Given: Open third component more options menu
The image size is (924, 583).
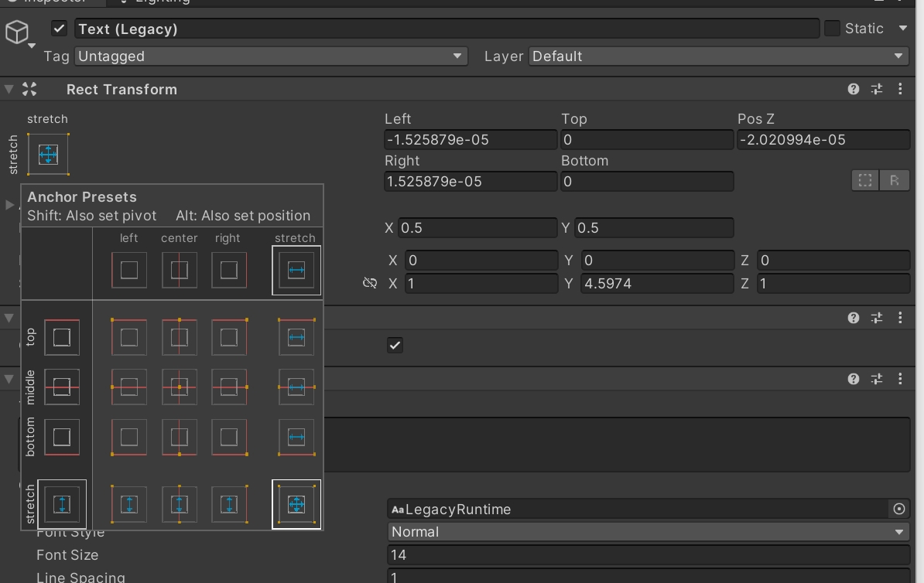Looking at the screenshot, I should click(x=900, y=379).
